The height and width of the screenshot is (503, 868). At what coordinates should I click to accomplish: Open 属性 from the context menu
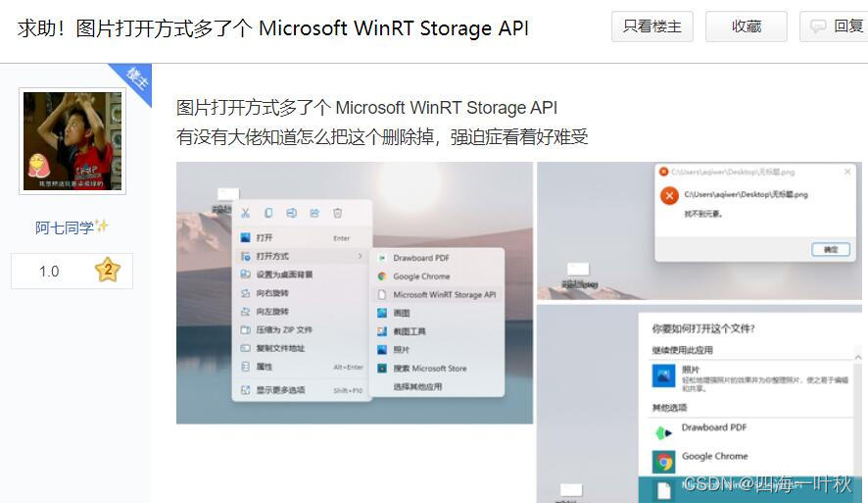coord(302,367)
